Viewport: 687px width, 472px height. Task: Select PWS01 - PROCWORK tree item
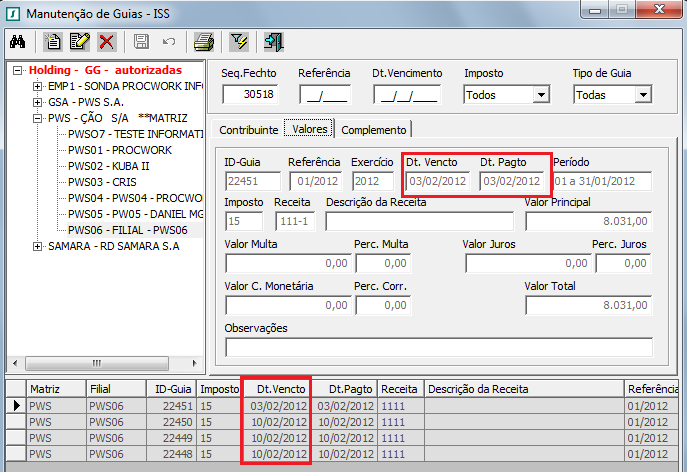click(x=120, y=150)
